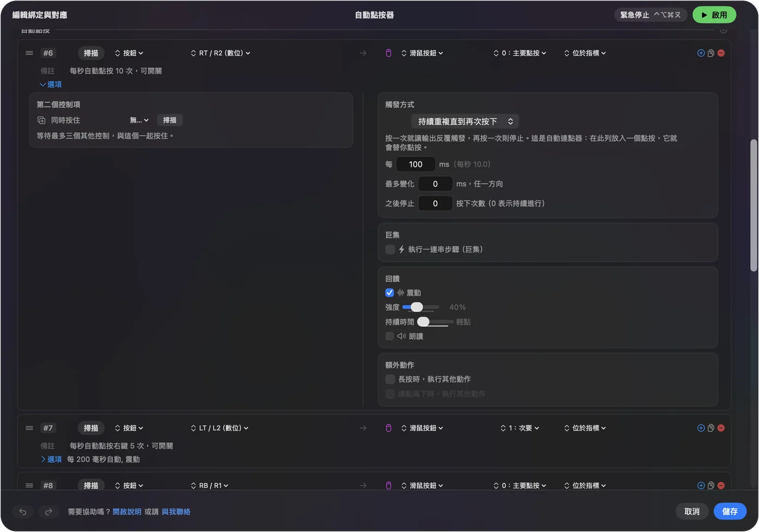The height and width of the screenshot is (532, 759).
Task: Click the add (plus) icon on row #8
Action: click(x=701, y=485)
